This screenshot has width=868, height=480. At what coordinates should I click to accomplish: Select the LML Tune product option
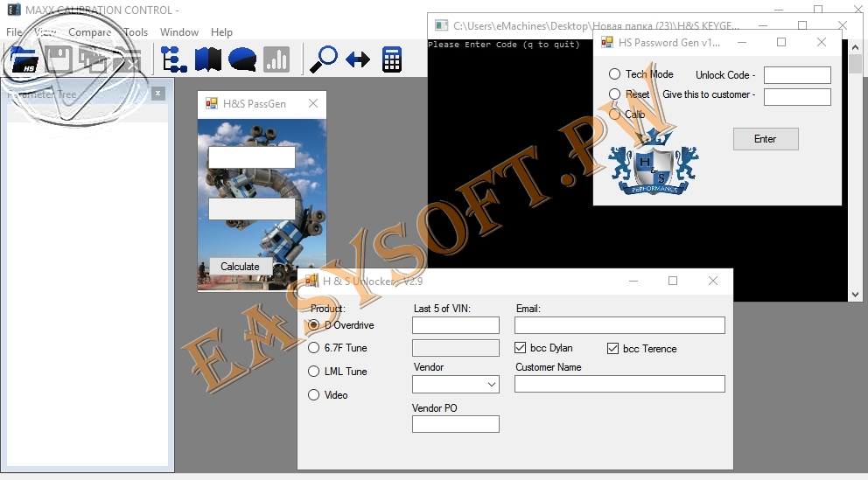coord(313,371)
